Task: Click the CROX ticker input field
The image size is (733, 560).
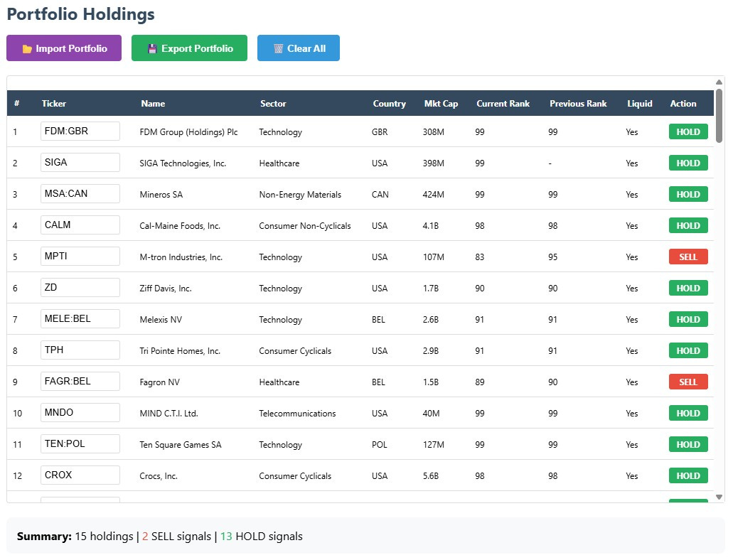Action: pos(80,475)
